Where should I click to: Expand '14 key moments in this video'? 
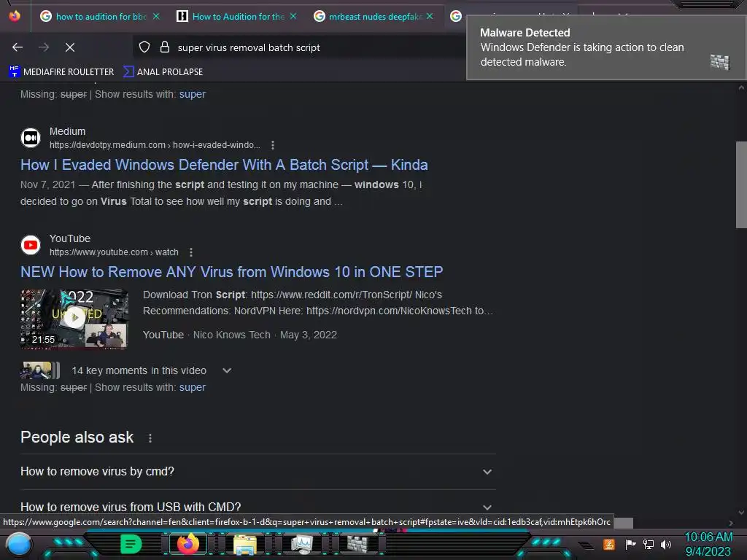point(227,370)
